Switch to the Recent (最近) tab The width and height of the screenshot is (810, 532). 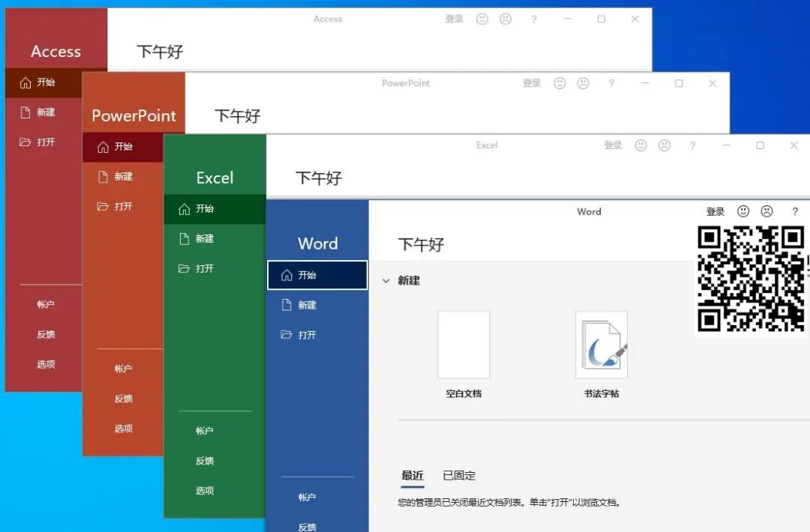click(x=412, y=475)
